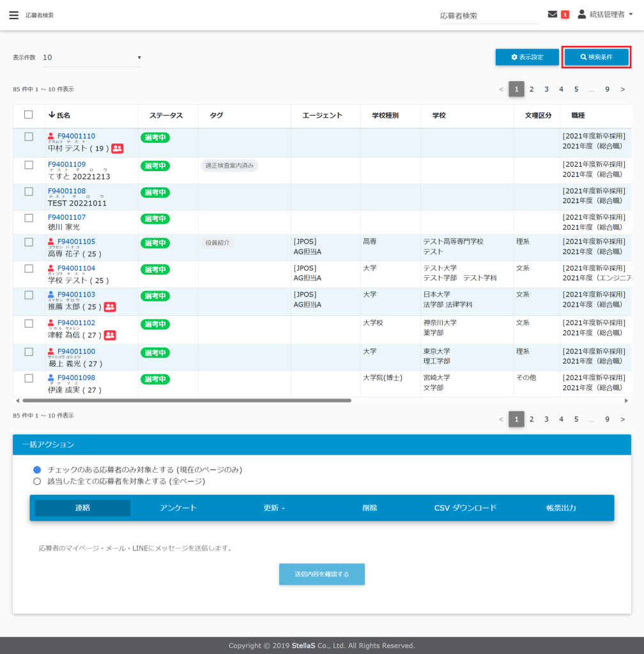Image resolution: width=644 pixels, height=654 pixels.
Task: Click the group icon beside 中村 テスト
Action: click(118, 149)
